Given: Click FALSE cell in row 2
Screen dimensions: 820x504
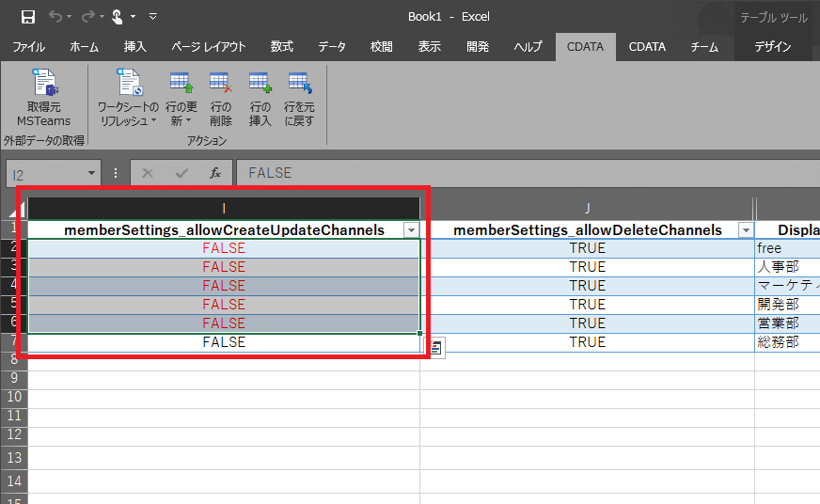Looking at the screenshot, I should [x=224, y=248].
